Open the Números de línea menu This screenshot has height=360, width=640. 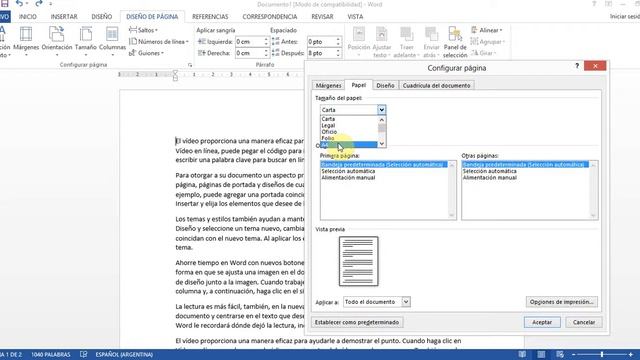point(159,42)
